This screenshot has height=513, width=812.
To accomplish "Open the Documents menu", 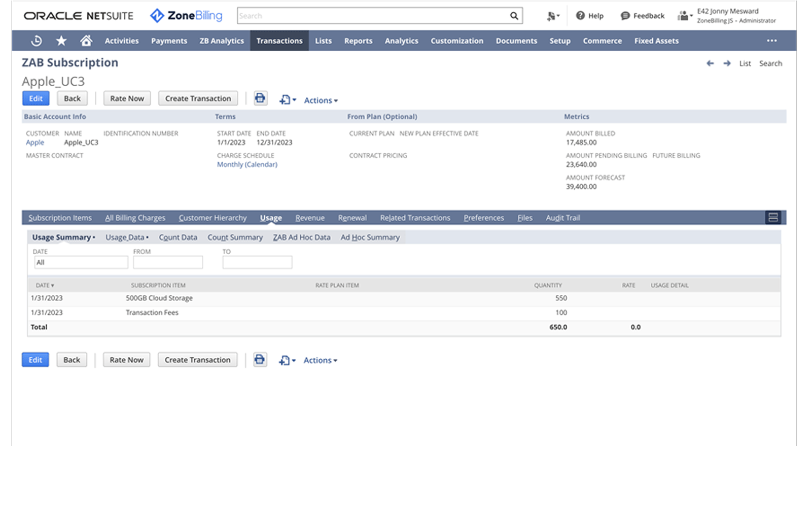I will pos(516,41).
